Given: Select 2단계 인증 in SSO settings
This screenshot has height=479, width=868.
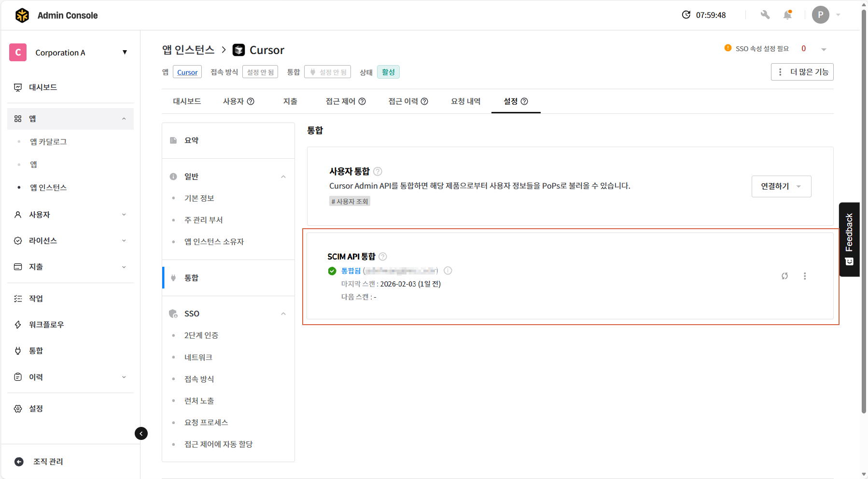Looking at the screenshot, I should click(201, 335).
